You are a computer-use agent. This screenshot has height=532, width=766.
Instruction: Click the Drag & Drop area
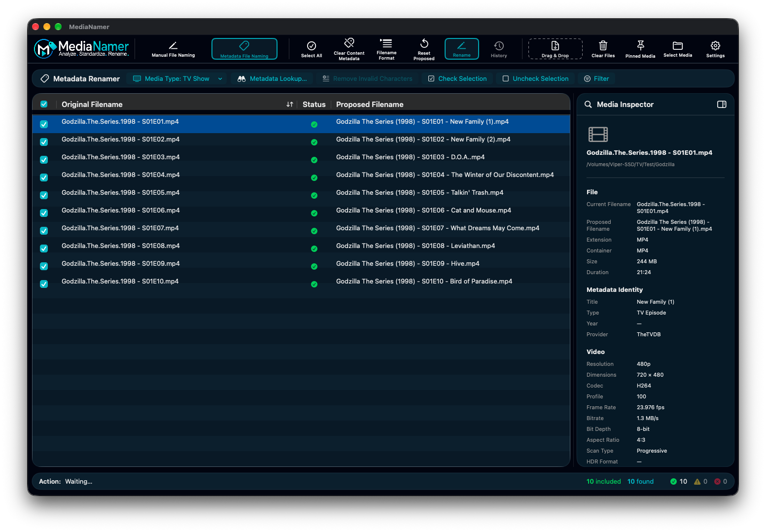[x=555, y=49]
